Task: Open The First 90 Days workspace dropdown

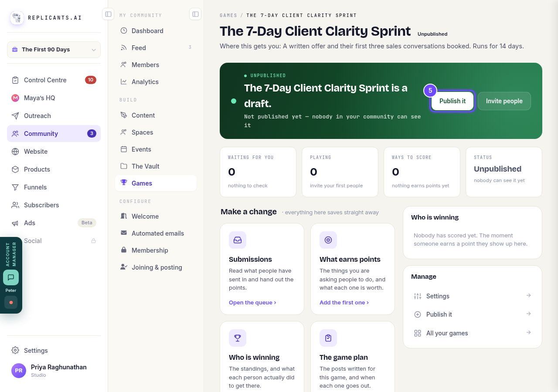Action: click(54, 50)
